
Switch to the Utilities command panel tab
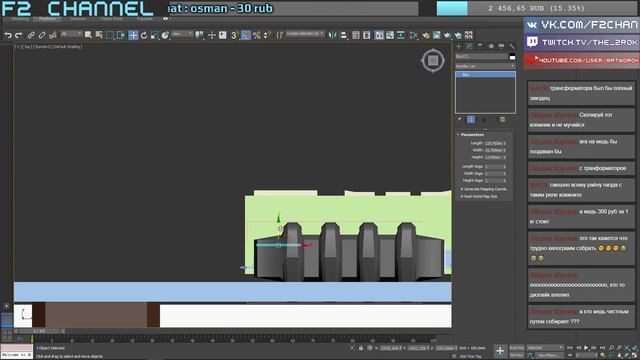pos(512,47)
